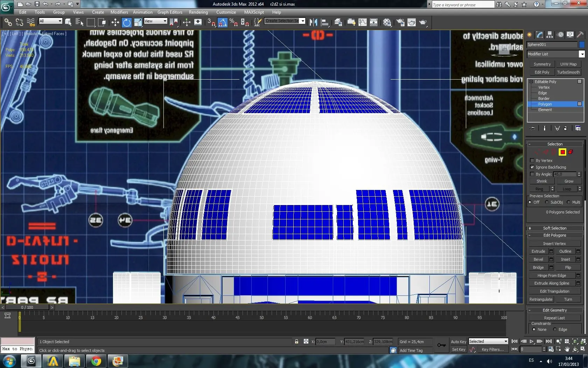Viewport: 588px width, 368px height.
Task: Click the Pan View hand icon
Action: [x=567, y=349]
